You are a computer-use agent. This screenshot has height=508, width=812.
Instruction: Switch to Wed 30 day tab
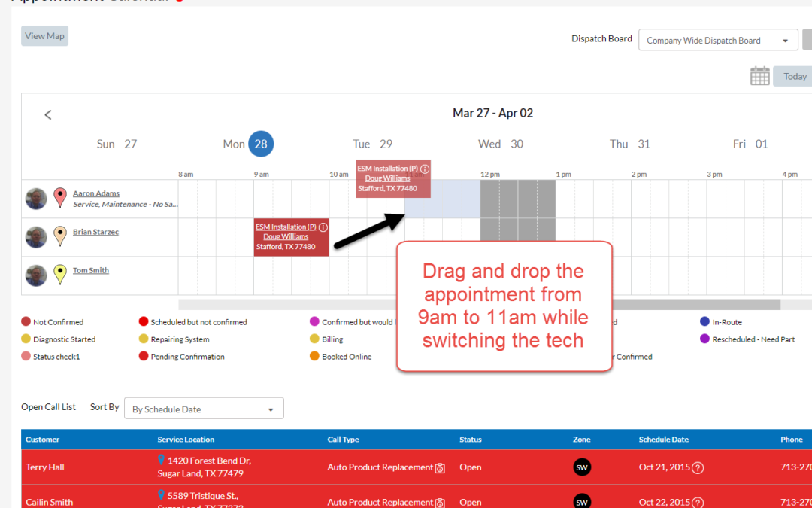(501, 144)
